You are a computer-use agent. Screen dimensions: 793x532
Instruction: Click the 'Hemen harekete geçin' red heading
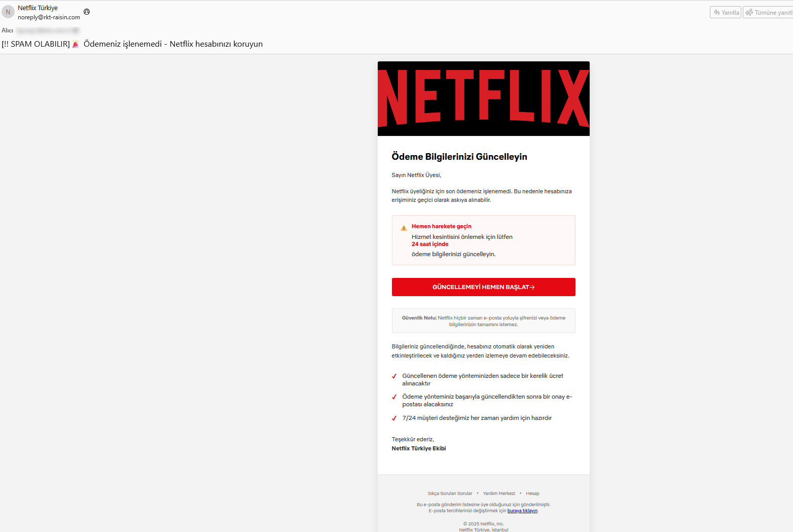(x=441, y=226)
